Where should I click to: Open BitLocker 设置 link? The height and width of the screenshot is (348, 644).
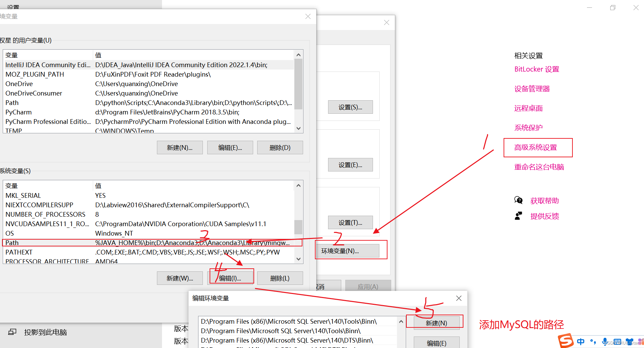tap(537, 69)
